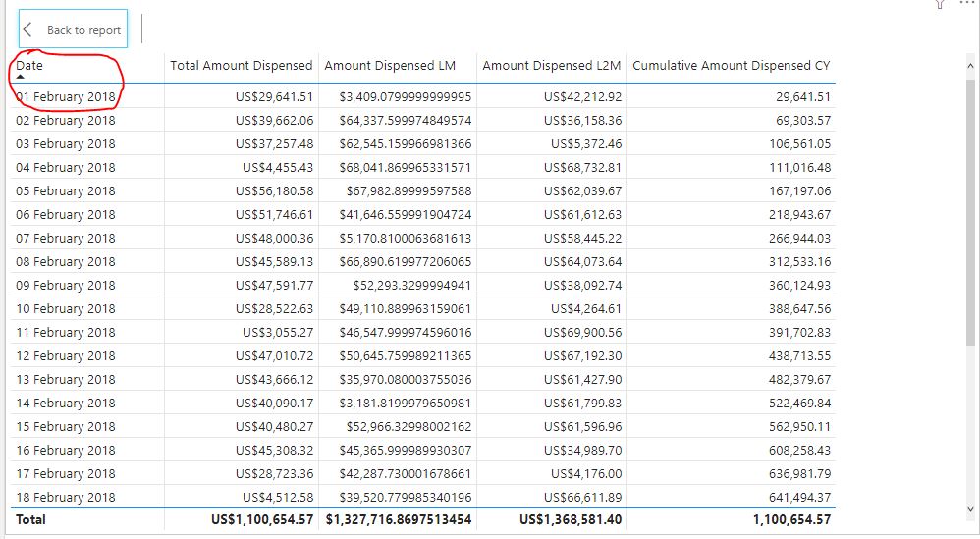Click the US$29,641.51 total dispensed value
Image resolution: width=980 pixels, height=539 pixels.
pos(274,97)
